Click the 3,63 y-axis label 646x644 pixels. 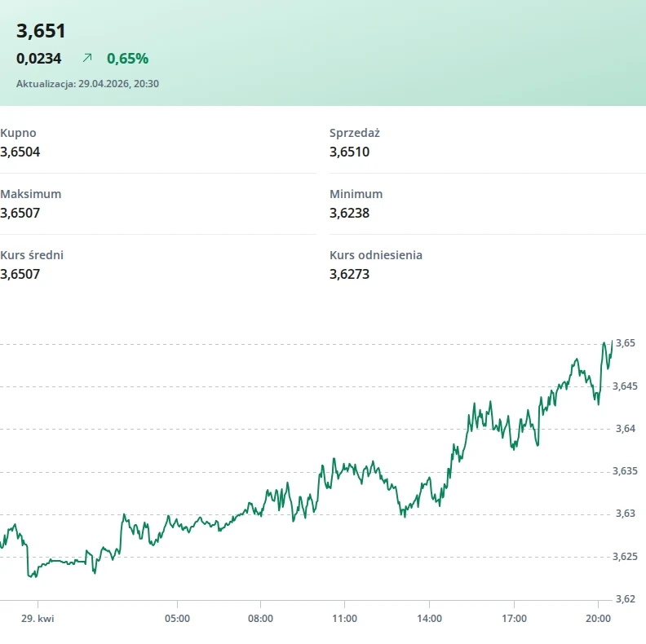point(626,514)
